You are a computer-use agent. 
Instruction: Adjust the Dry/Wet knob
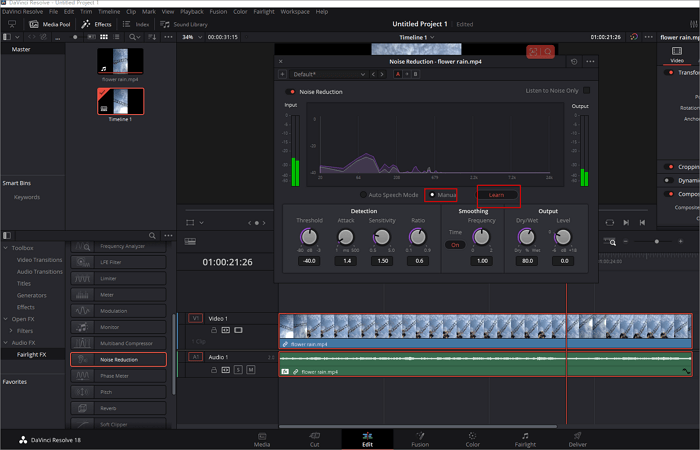[526, 237]
